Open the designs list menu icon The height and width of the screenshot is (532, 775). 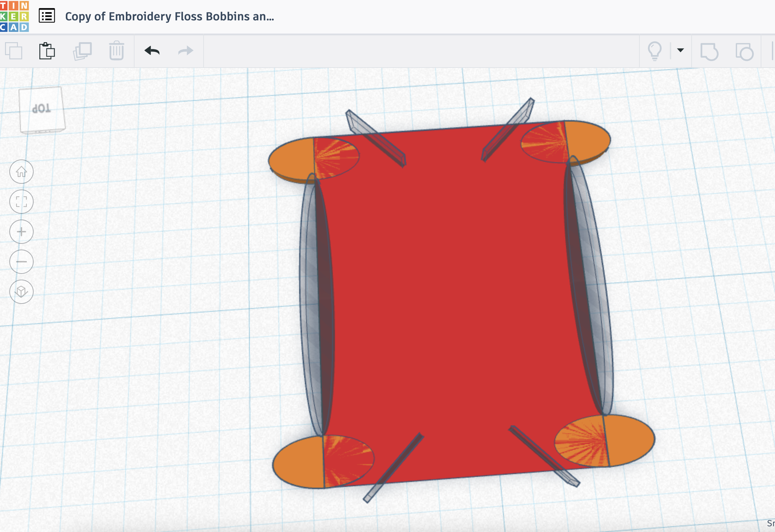click(x=47, y=16)
